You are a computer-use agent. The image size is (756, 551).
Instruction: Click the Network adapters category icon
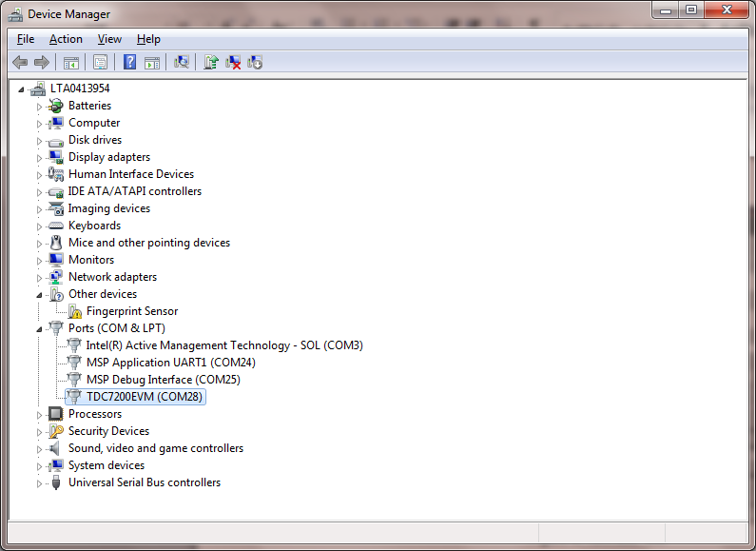pyautogui.click(x=56, y=277)
